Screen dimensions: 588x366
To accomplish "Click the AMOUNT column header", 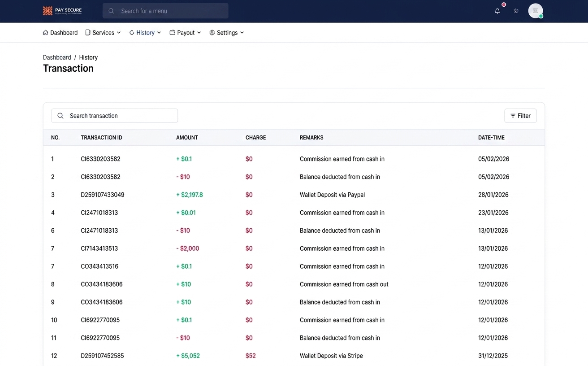I will (187, 138).
